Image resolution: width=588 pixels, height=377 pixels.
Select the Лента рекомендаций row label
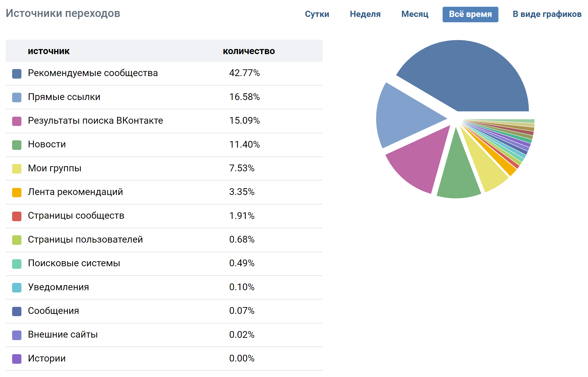[x=76, y=192]
